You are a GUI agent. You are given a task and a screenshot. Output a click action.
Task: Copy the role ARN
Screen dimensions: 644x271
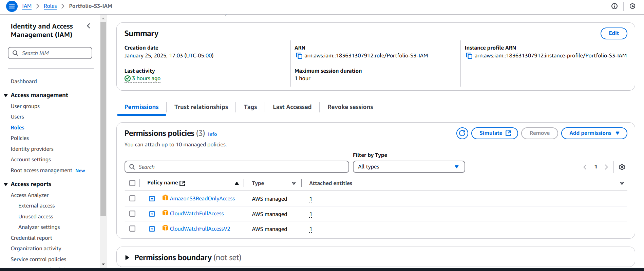coord(299,56)
